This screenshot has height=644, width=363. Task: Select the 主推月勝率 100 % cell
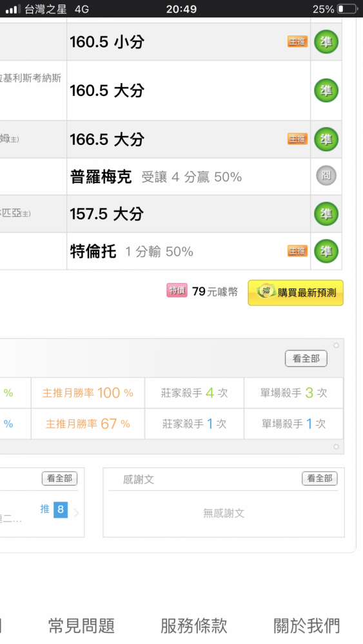(88, 393)
